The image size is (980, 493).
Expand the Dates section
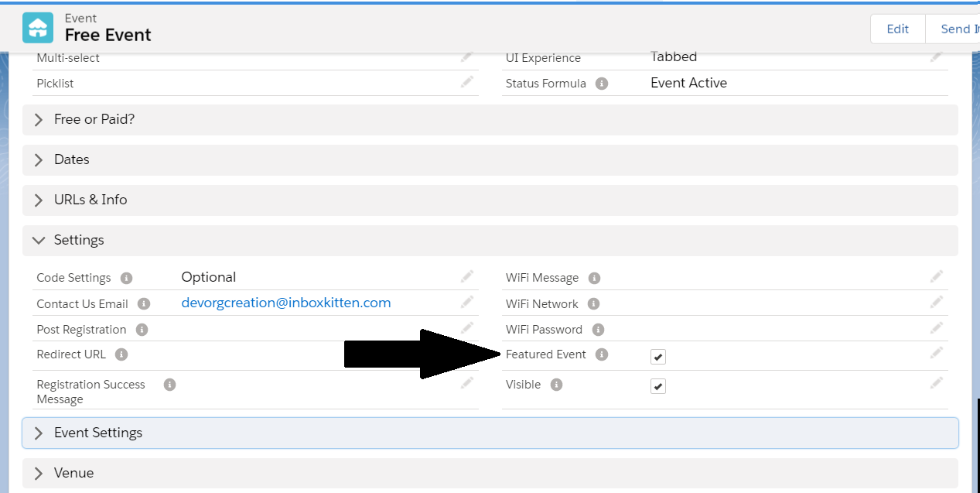(x=490, y=160)
